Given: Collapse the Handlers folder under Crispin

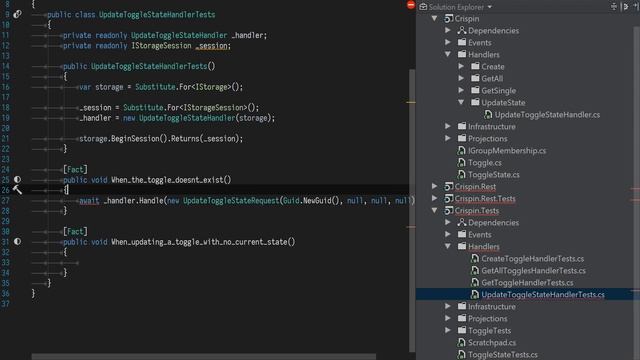Looking at the screenshot, I should pyautogui.click(x=448, y=54).
